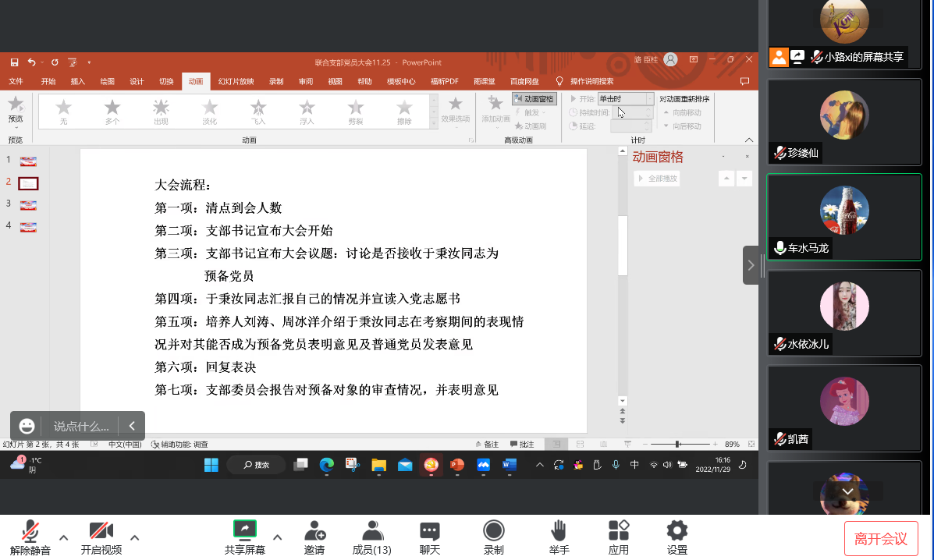Image resolution: width=934 pixels, height=560 pixels.
Task: Click the Play All button in Animation Pane
Action: pyautogui.click(x=657, y=179)
